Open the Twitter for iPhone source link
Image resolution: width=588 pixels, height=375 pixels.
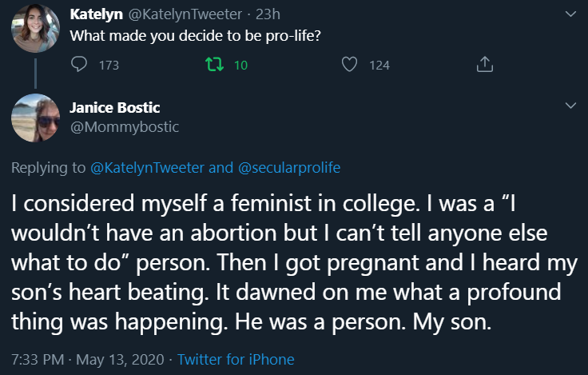(x=236, y=359)
